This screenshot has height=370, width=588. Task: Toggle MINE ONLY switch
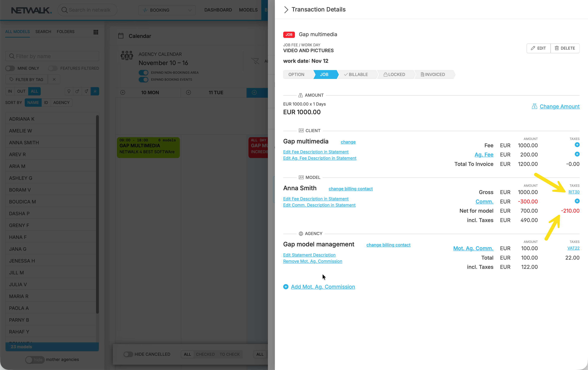pos(10,68)
